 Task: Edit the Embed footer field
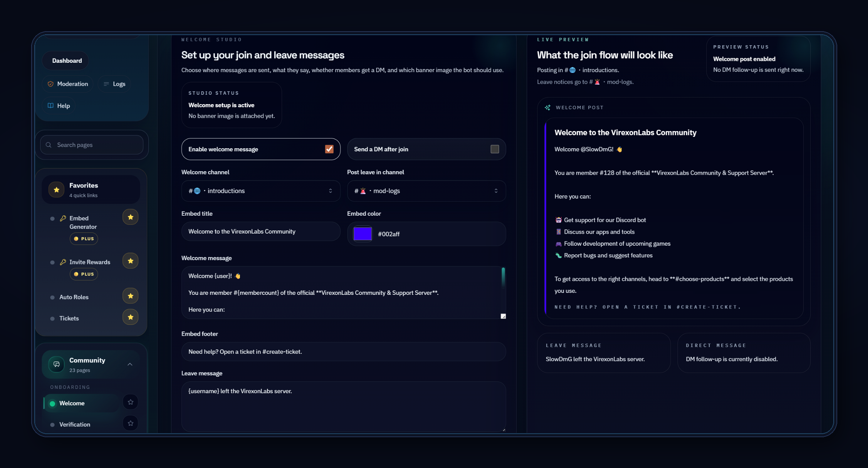tap(344, 352)
